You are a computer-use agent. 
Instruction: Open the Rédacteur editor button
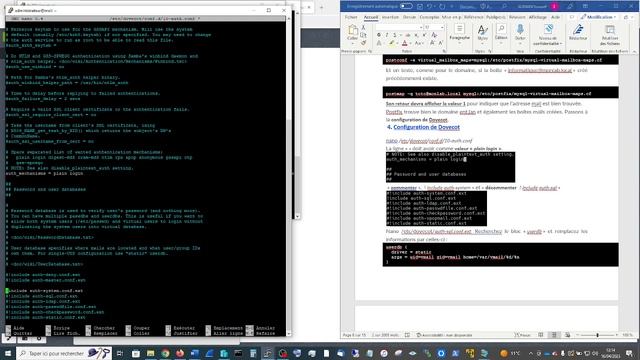[x=578, y=33]
